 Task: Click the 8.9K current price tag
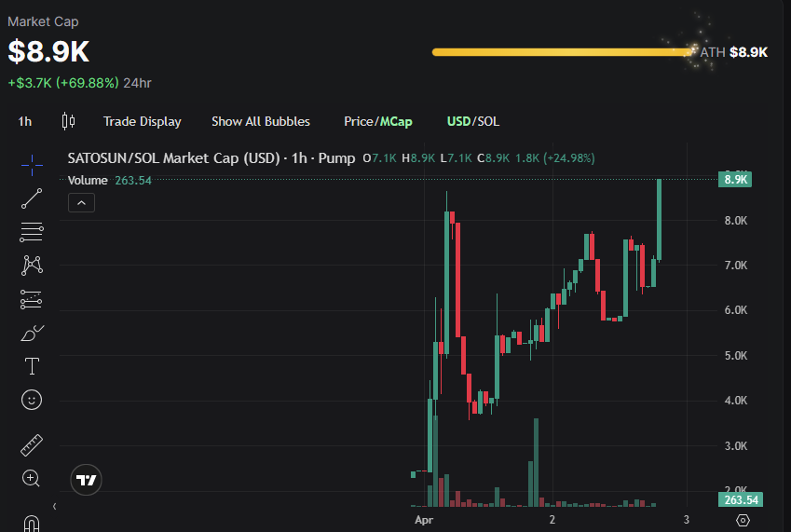[x=735, y=180]
